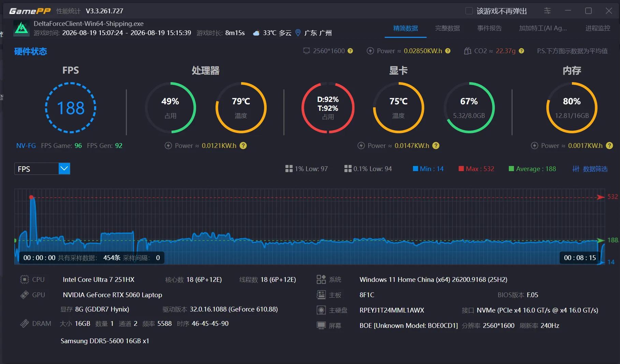Screen dimensions: 620x364
Task: Tick the 该游戏不再弹出 checkbox
Action: pos(469,11)
